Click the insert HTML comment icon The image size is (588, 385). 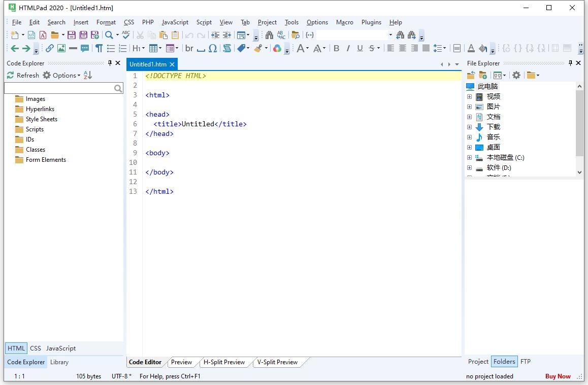85,48
